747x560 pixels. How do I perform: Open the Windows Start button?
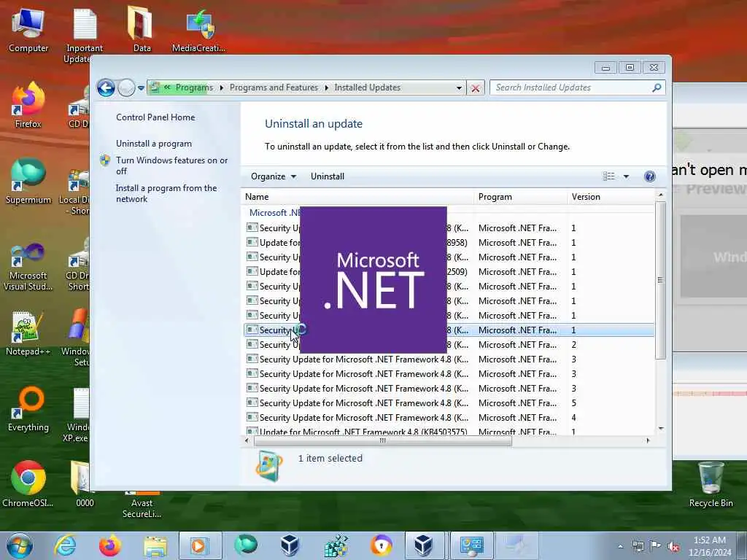coord(20,545)
